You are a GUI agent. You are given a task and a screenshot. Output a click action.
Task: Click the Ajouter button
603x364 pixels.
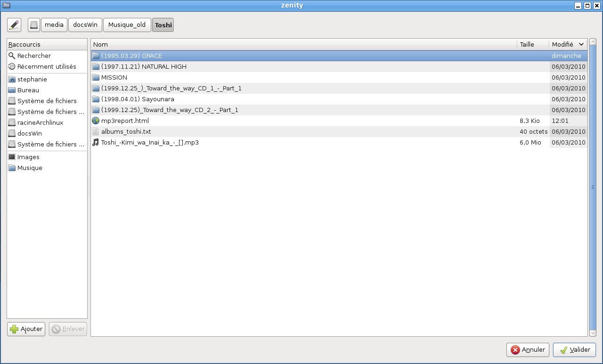pos(26,329)
